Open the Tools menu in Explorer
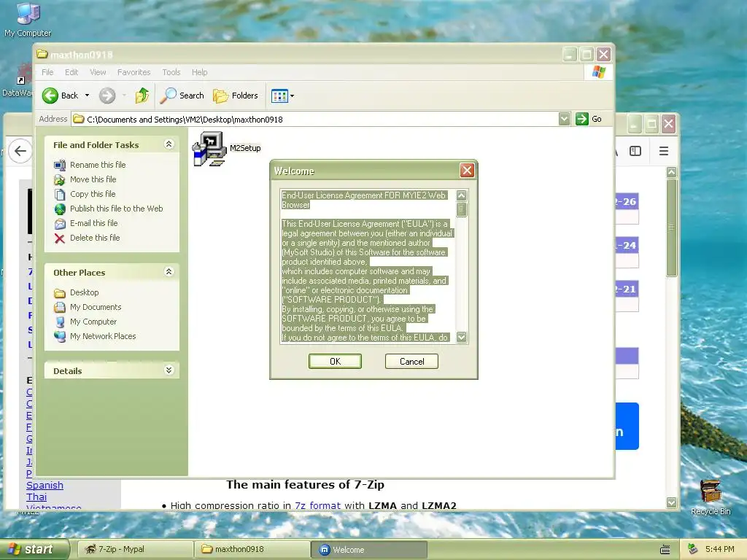 click(x=171, y=72)
